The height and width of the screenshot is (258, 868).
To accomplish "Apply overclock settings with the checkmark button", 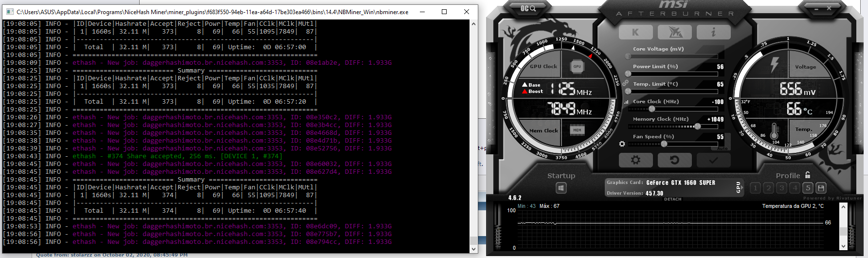I will pyautogui.click(x=713, y=160).
